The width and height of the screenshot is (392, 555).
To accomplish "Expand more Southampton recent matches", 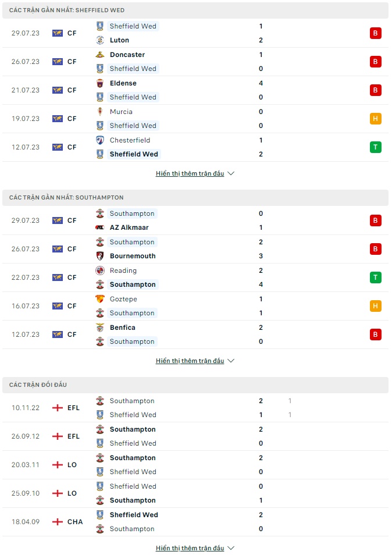I will [x=195, y=361].
